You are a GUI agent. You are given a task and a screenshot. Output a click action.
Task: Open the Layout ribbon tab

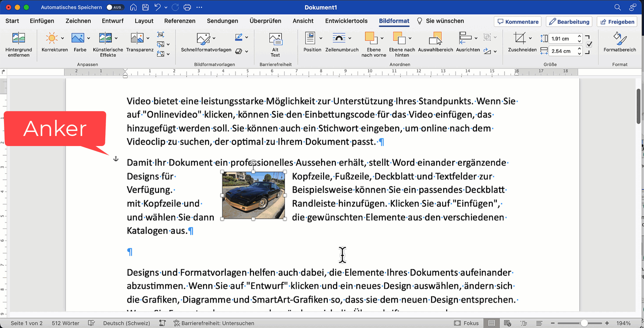click(144, 21)
